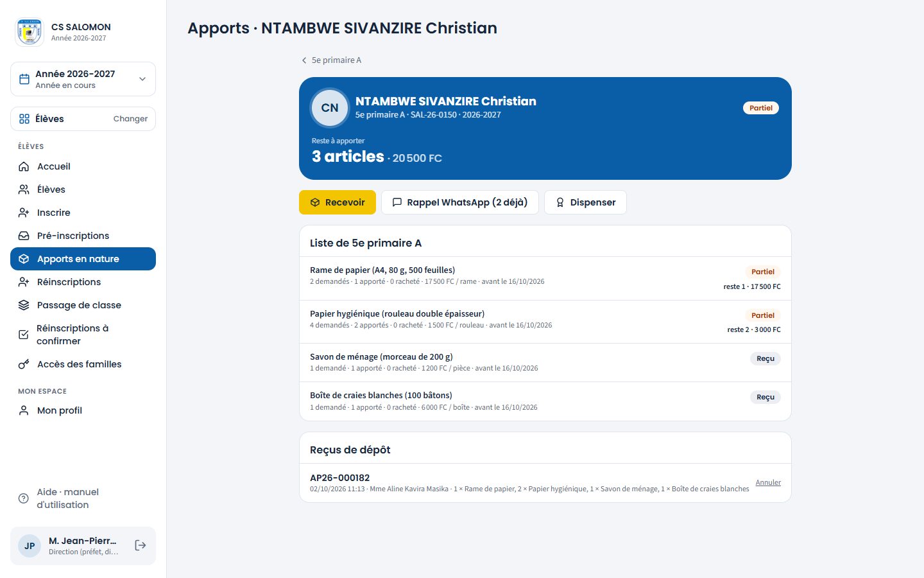
Task: Click the Dispenser button
Action: click(x=585, y=202)
